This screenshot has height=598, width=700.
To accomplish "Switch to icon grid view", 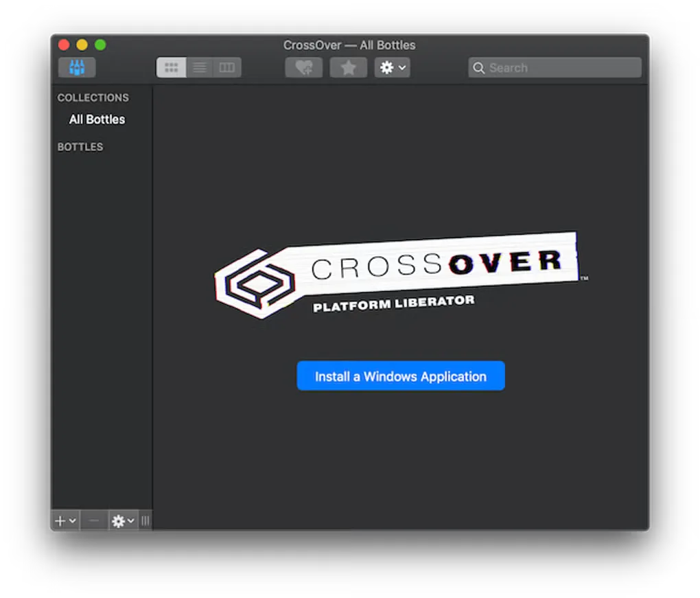I will coord(172,67).
